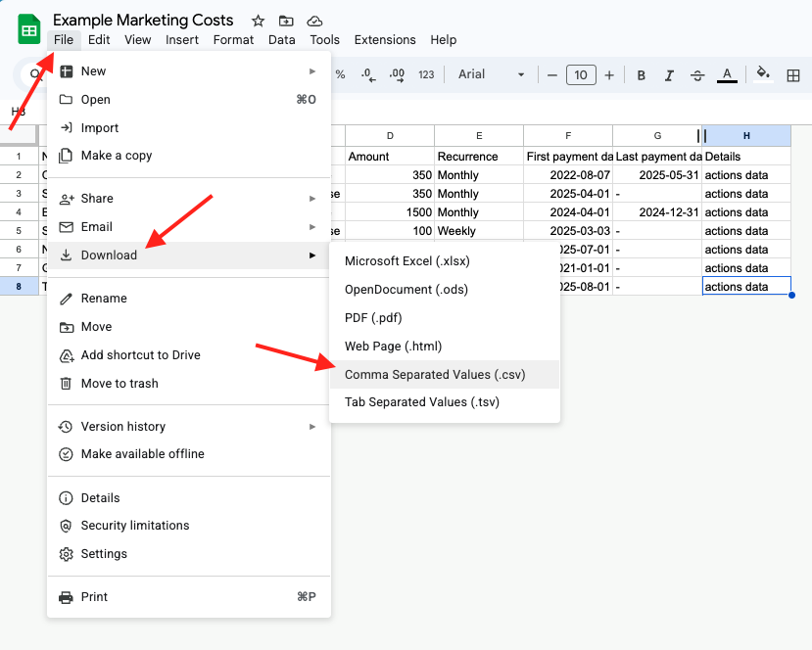The width and height of the screenshot is (812, 650).
Task: Open the Arial font dropdown
Action: tap(492, 75)
